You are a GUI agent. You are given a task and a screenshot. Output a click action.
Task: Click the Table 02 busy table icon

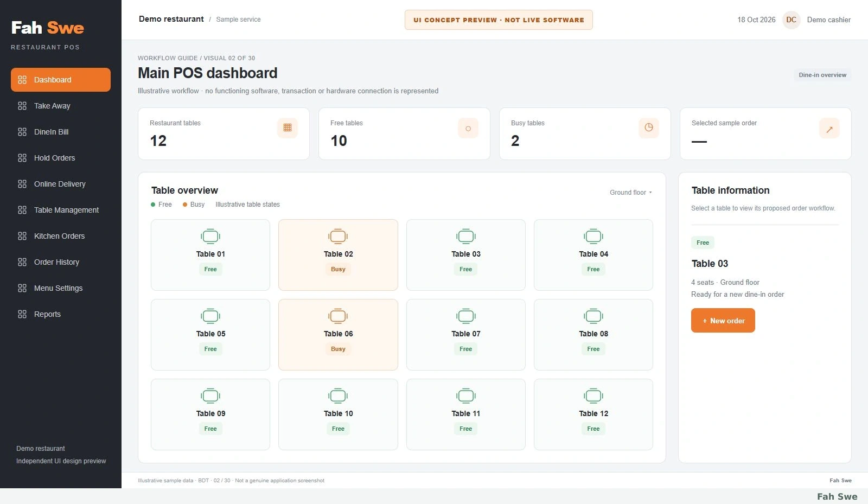(338, 237)
